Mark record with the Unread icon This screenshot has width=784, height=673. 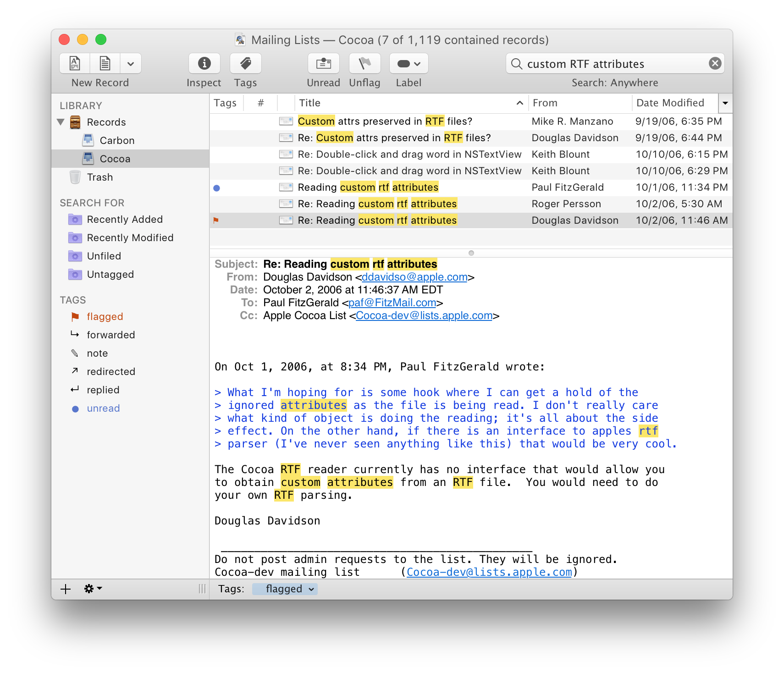pyautogui.click(x=323, y=63)
